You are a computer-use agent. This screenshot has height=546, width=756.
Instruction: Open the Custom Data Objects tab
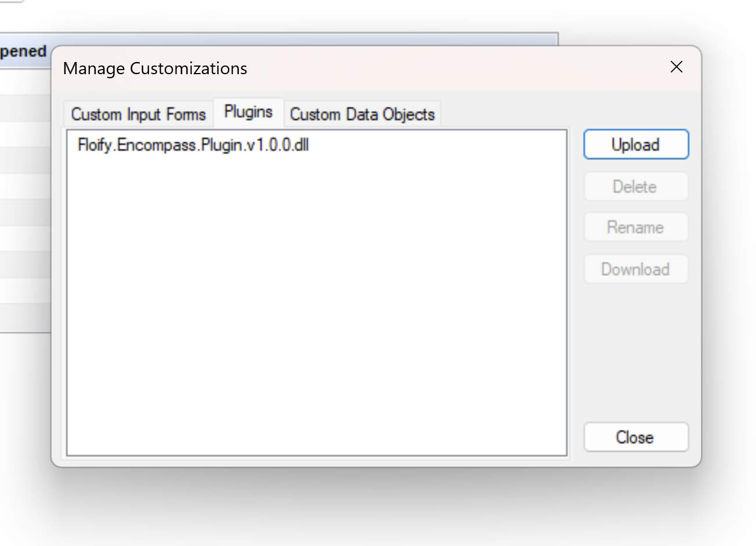point(362,114)
